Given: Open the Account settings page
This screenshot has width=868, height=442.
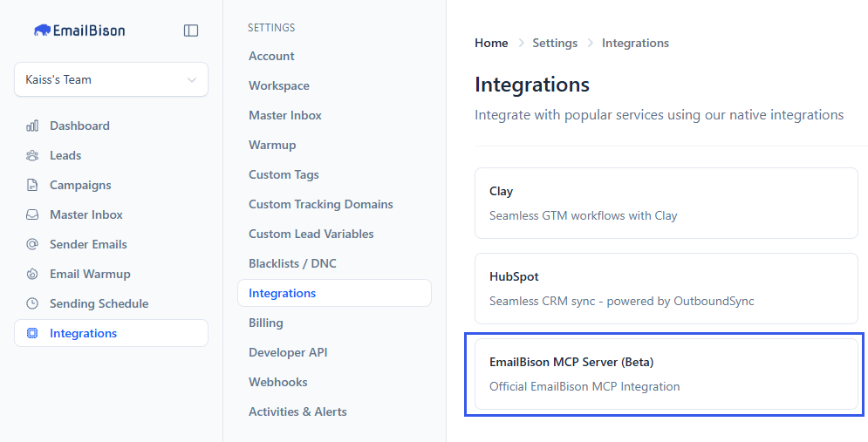Looking at the screenshot, I should point(271,56).
